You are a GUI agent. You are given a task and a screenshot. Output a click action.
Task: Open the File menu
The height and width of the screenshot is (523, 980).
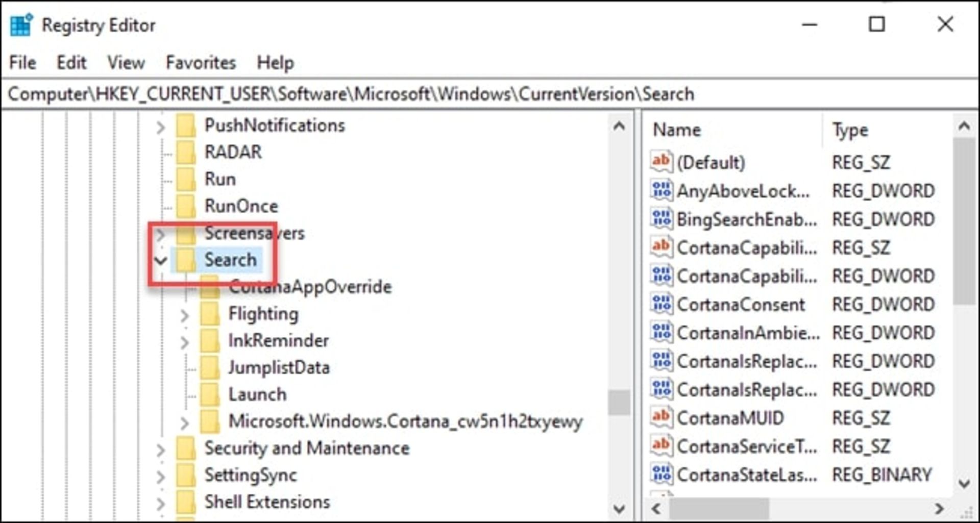click(22, 63)
